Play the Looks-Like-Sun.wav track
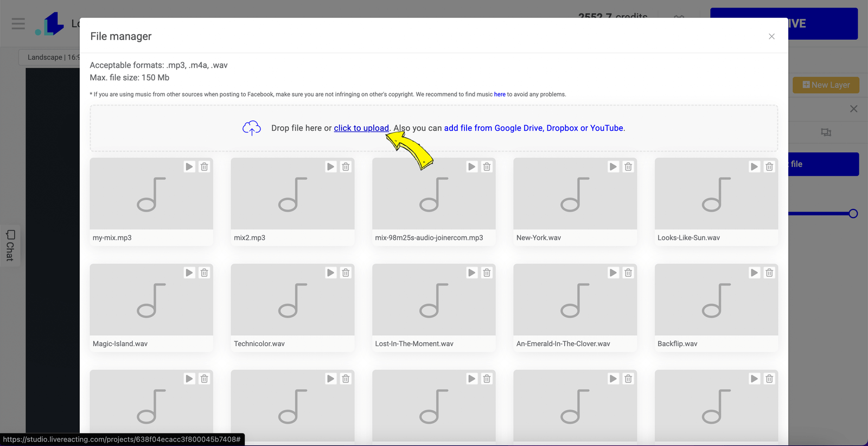The width and height of the screenshot is (868, 446). coord(755,167)
